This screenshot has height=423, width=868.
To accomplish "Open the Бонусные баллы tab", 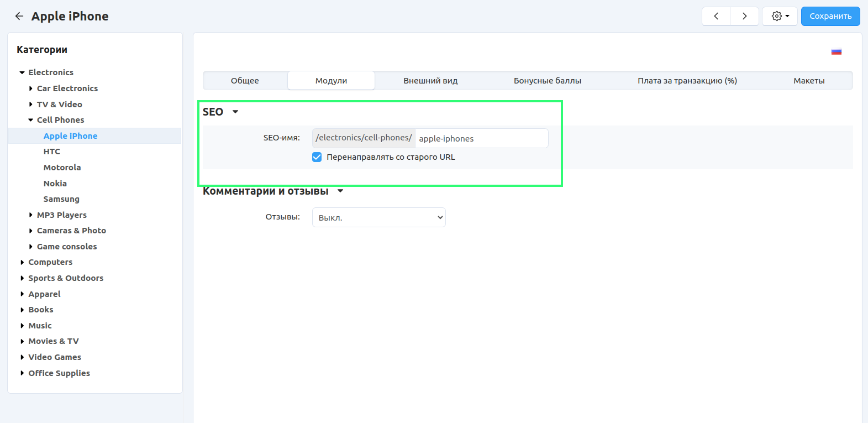I will (x=547, y=81).
